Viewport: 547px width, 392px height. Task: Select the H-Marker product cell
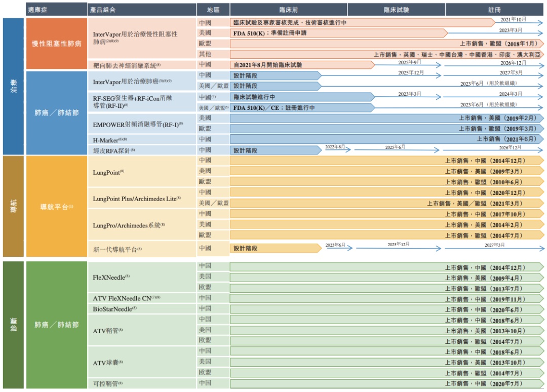click(142, 139)
